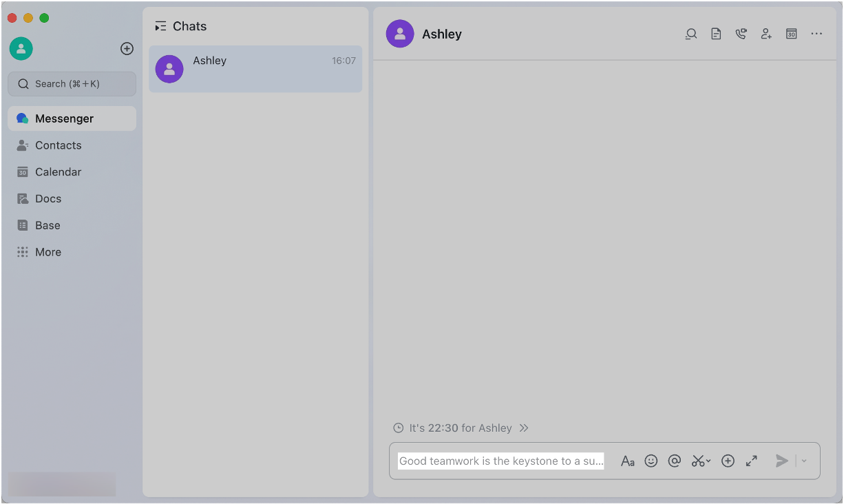Expand Ashley's local time details via double chevron

click(x=524, y=428)
